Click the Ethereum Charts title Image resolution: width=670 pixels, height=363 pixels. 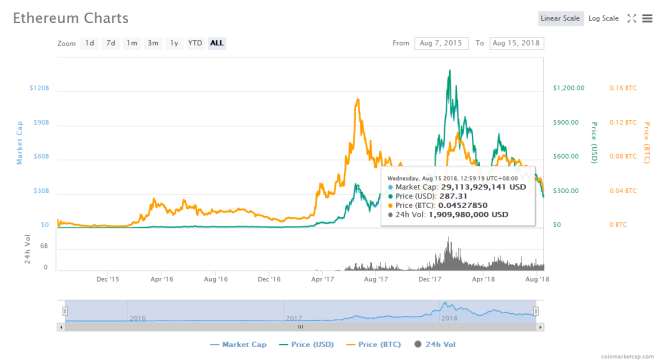point(71,18)
